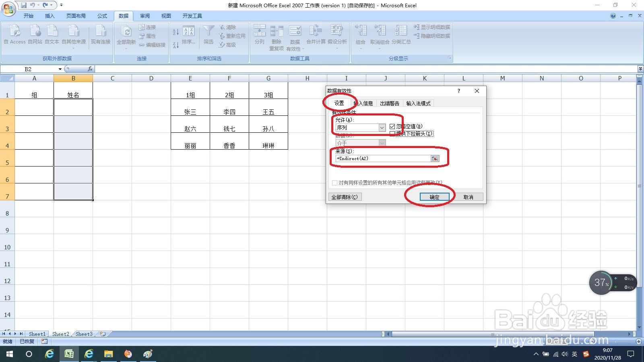Click Consolidate (合并计算) icon
The image size is (644, 362).
click(x=316, y=31)
